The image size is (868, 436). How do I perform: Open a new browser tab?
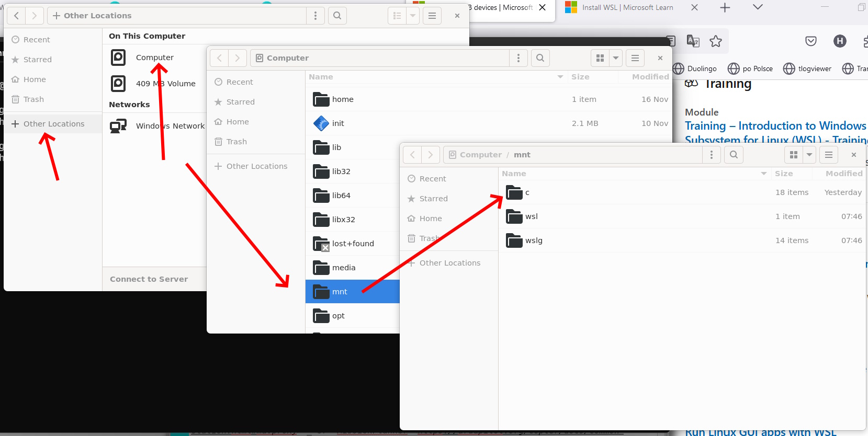coord(725,8)
